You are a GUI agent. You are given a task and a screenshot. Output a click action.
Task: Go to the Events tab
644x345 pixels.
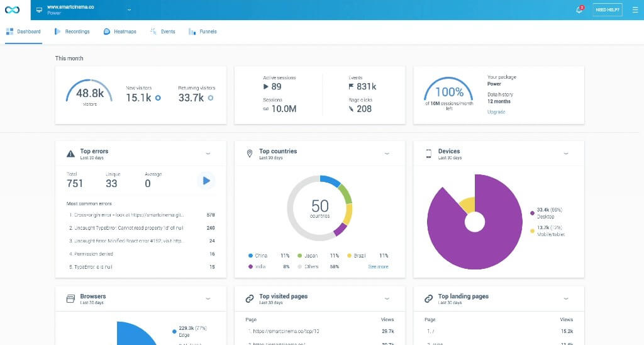click(163, 31)
